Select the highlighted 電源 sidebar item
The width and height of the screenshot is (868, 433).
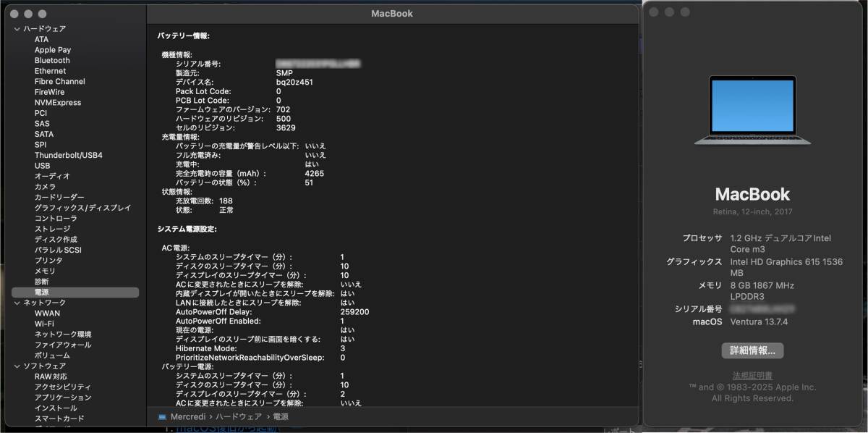75,292
